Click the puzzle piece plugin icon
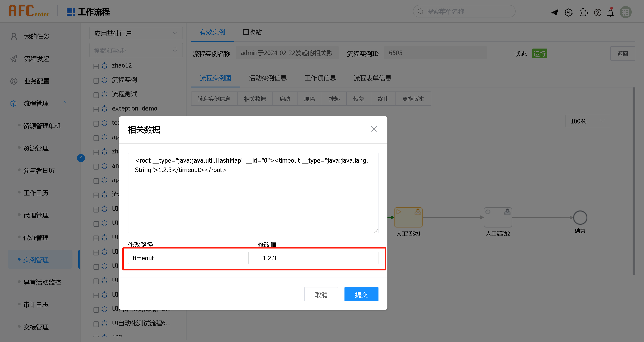 (584, 12)
